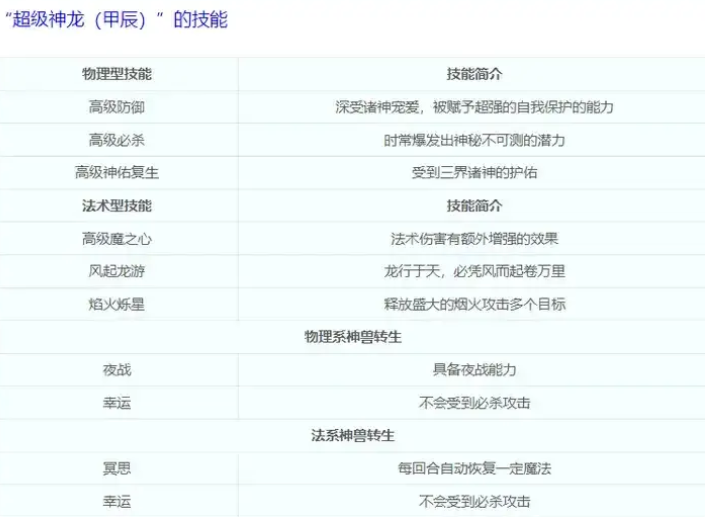This screenshot has height=517, width=714.
Task: Click the 法术伤害有额外增强的效果 description
Action: tap(474, 238)
